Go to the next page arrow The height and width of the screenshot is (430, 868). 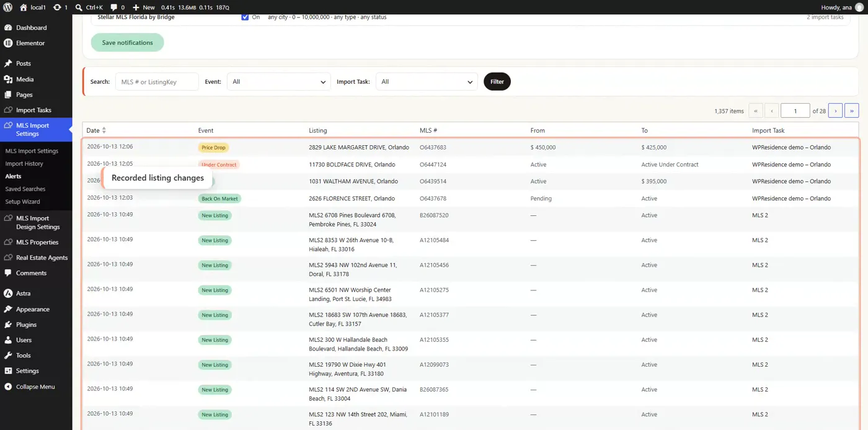click(x=835, y=110)
